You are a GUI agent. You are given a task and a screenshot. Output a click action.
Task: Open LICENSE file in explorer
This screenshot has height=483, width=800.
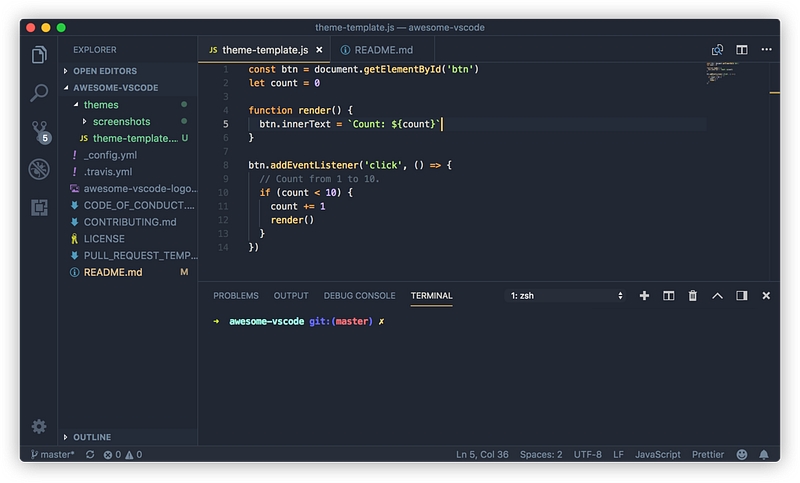click(104, 239)
